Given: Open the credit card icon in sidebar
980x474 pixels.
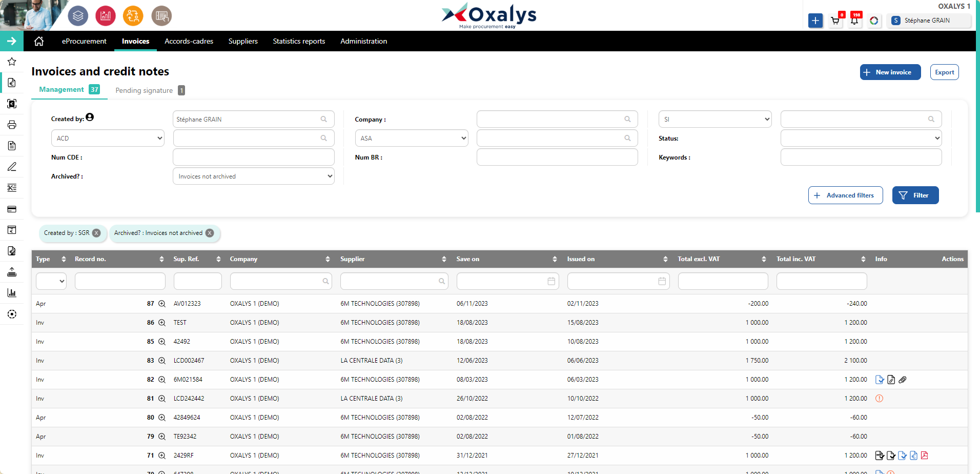Looking at the screenshot, I should [12, 209].
